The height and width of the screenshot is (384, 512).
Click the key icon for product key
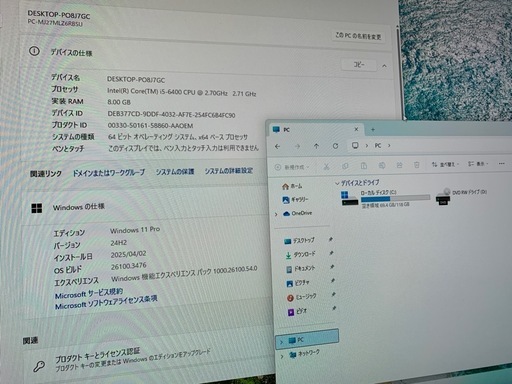[39, 367]
